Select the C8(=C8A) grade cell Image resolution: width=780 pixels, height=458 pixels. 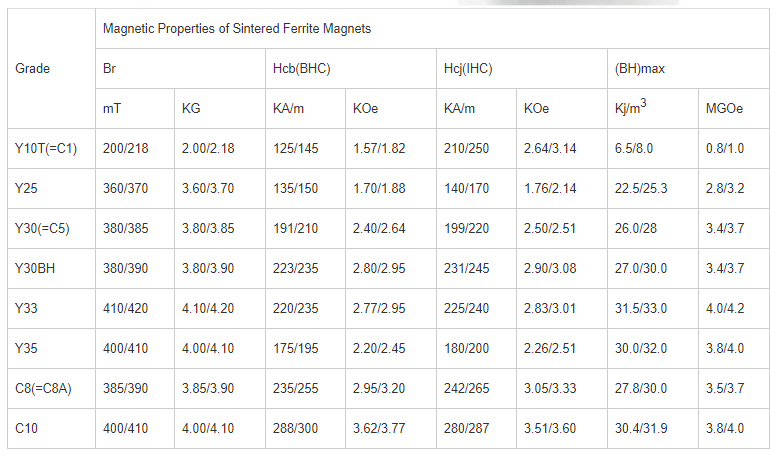(51, 388)
